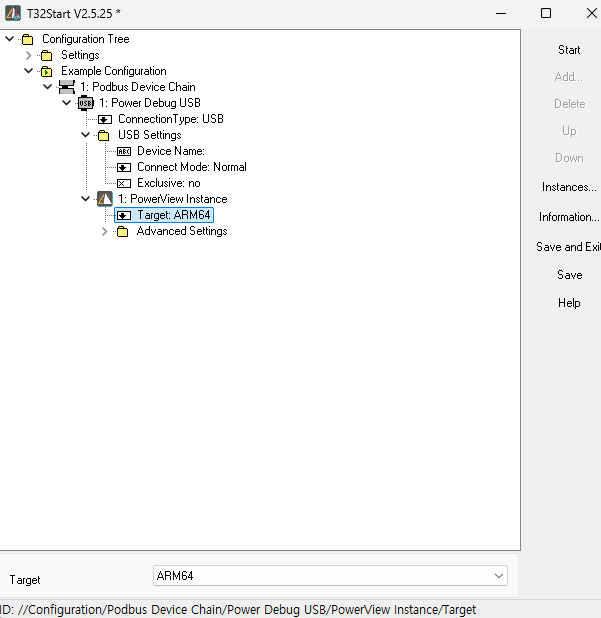Screen dimensions: 601x618
Task: Minimize the T32Start window
Action: pyautogui.click(x=501, y=13)
